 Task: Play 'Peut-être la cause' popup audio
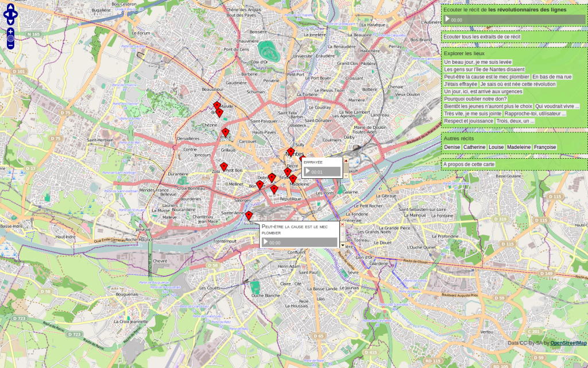pos(265,243)
